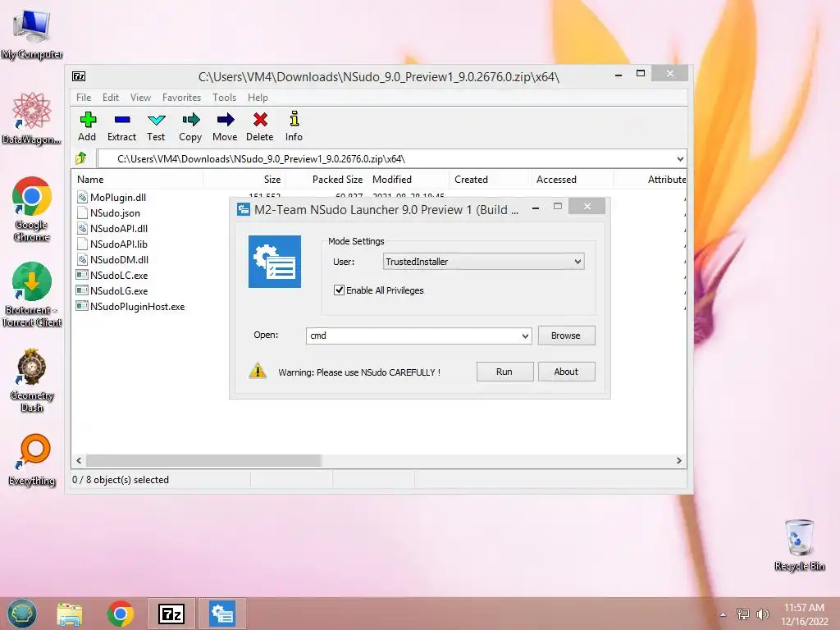Click the Recycle Bin desktop icon
The height and width of the screenshot is (630, 840).
pyautogui.click(x=799, y=545)
